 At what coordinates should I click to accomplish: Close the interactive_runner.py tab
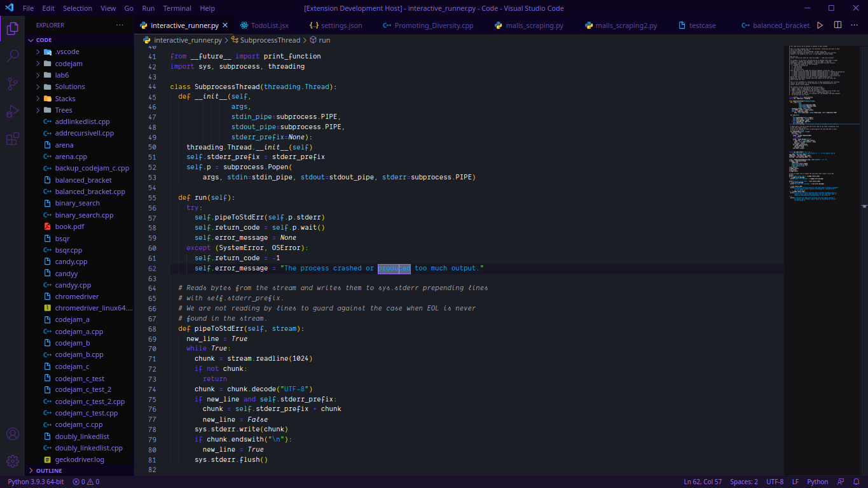[x=225, y=25]
